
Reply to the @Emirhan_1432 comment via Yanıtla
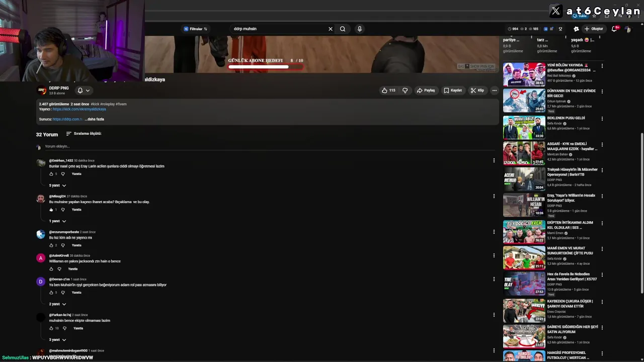click(76, 174)
